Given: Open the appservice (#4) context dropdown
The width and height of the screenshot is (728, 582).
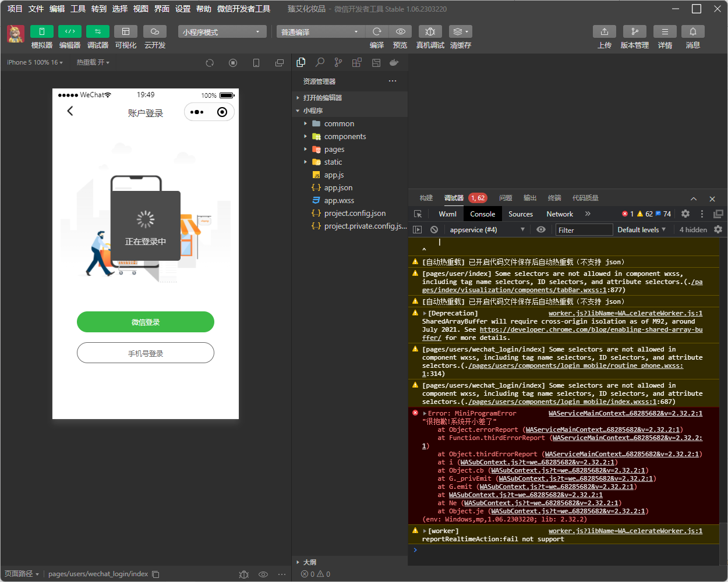Looking at the screenshot, I should pyautogui.click(x=487, y=229).
